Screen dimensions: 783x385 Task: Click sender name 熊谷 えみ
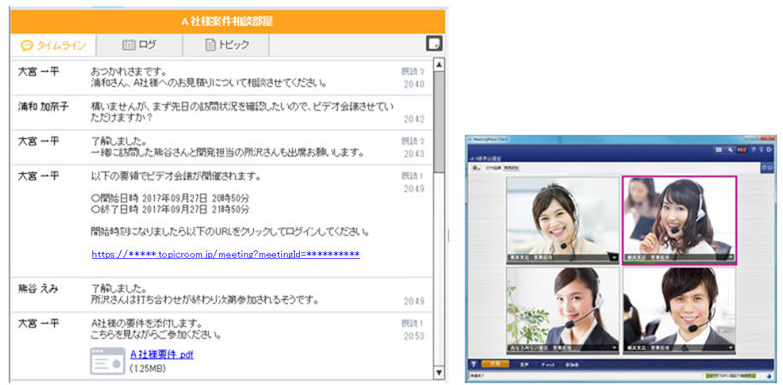pos(38,289)
